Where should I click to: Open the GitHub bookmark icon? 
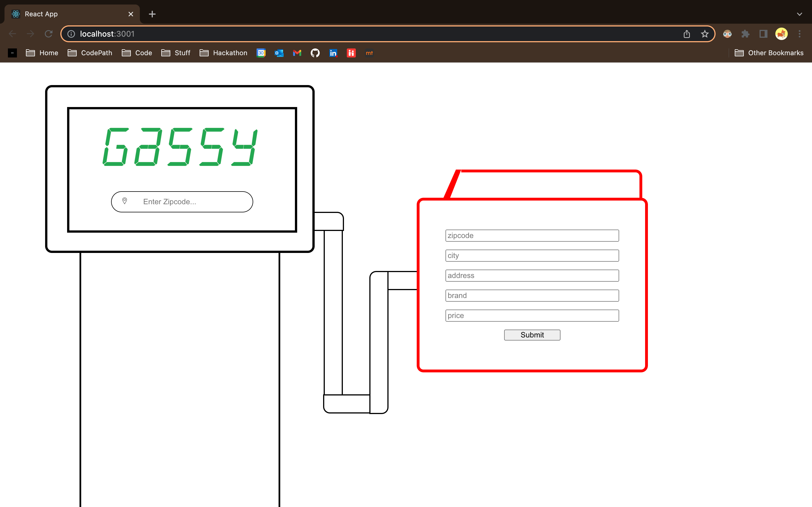[315, 53]
